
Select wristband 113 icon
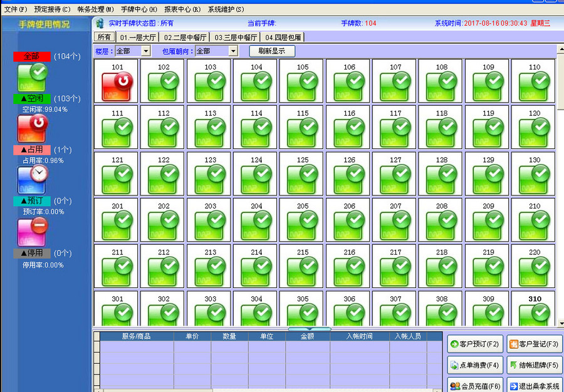(210, 133)
